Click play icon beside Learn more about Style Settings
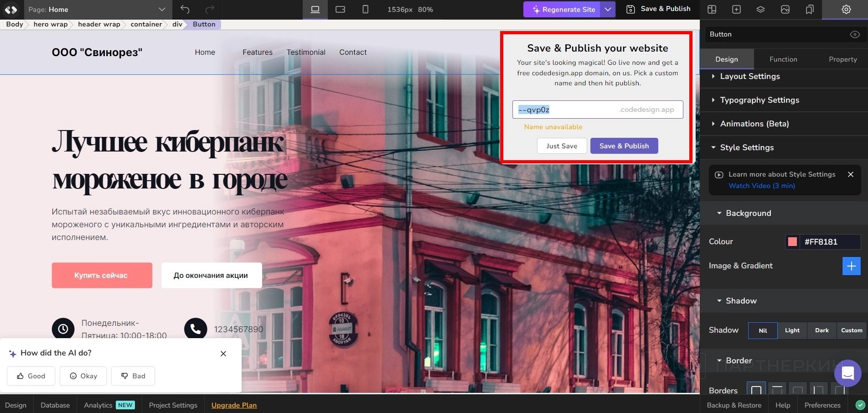This screenshot has height=413, width=868. (x=719, y=175)
